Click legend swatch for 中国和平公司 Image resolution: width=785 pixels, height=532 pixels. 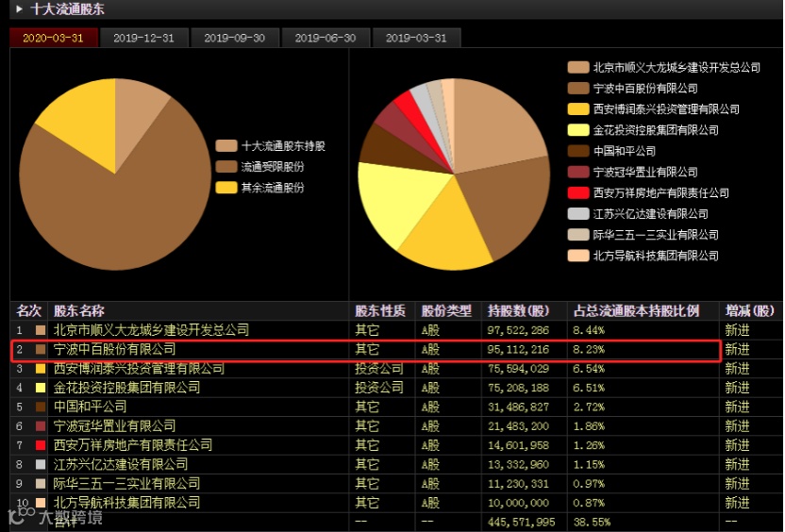(578, 151)
